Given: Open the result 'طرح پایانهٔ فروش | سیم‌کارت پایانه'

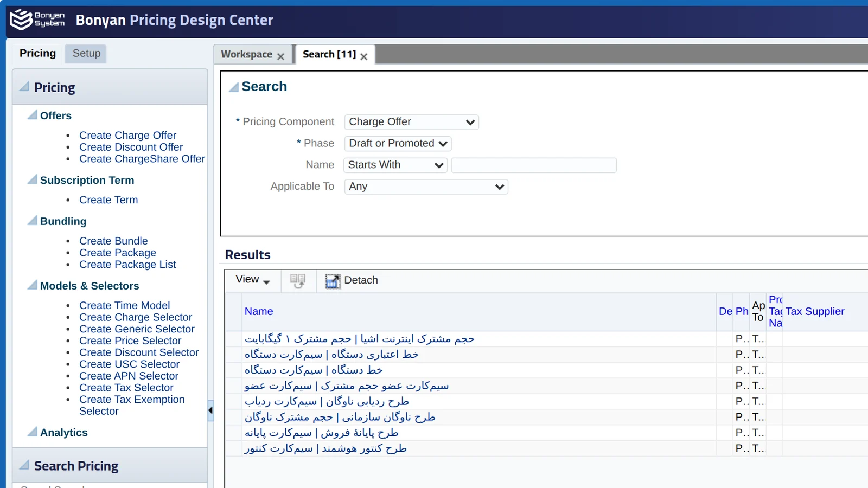Looking at the screenshot, I should 321,433.
